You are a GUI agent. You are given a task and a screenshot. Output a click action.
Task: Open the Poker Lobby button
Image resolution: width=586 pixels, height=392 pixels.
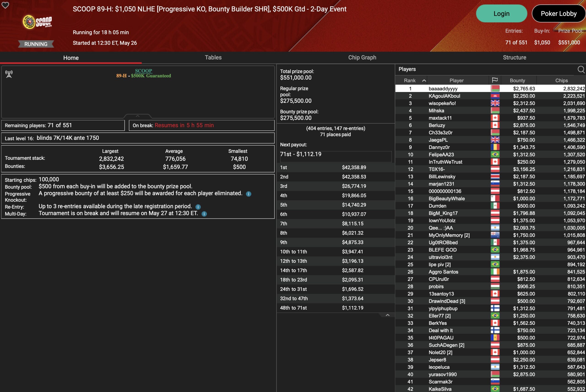(x=559, y=14)
